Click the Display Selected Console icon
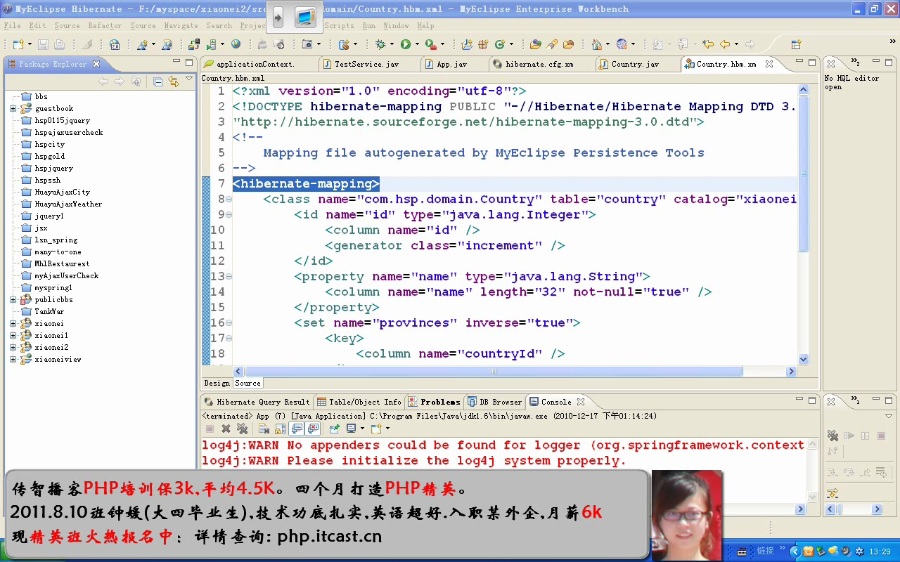 (351, 429)
